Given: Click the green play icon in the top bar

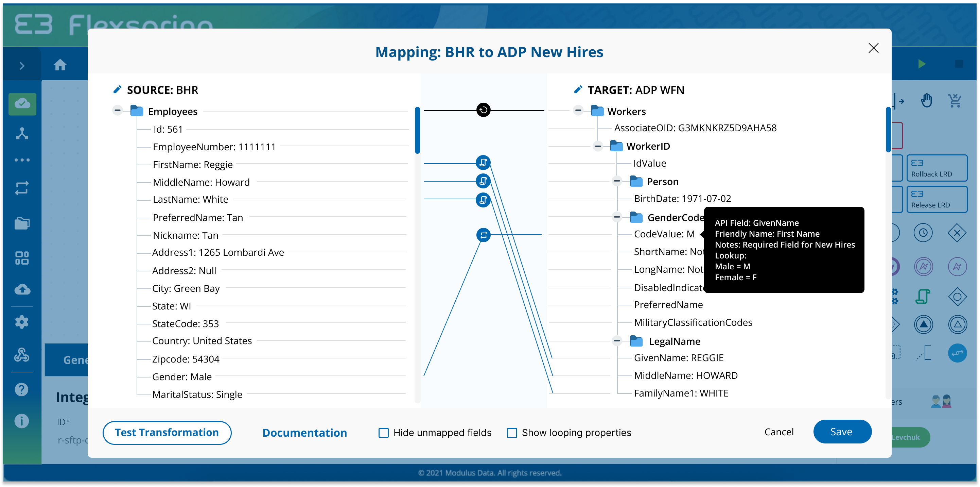Looking at the screenshot, I should pyautogui.click(x=922, y=64).
